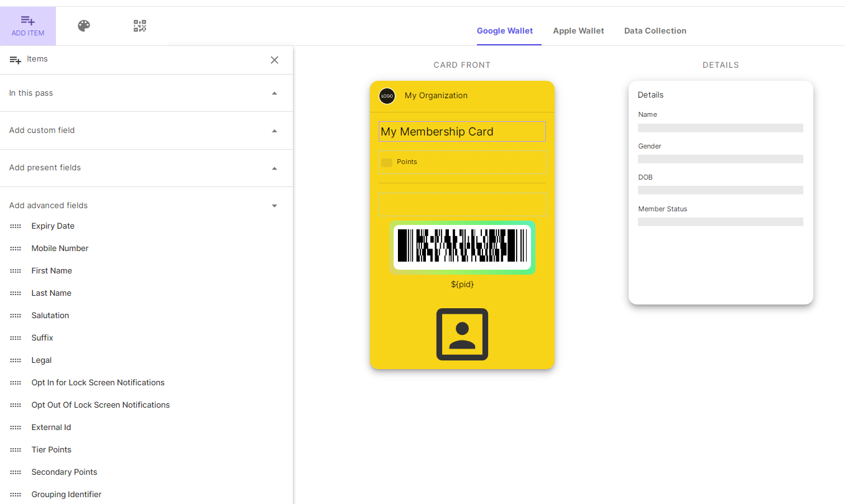Grab the handle for Opt Out Of Lock Screen Notifications
The image size is (845, 504).
pos(16,405)
